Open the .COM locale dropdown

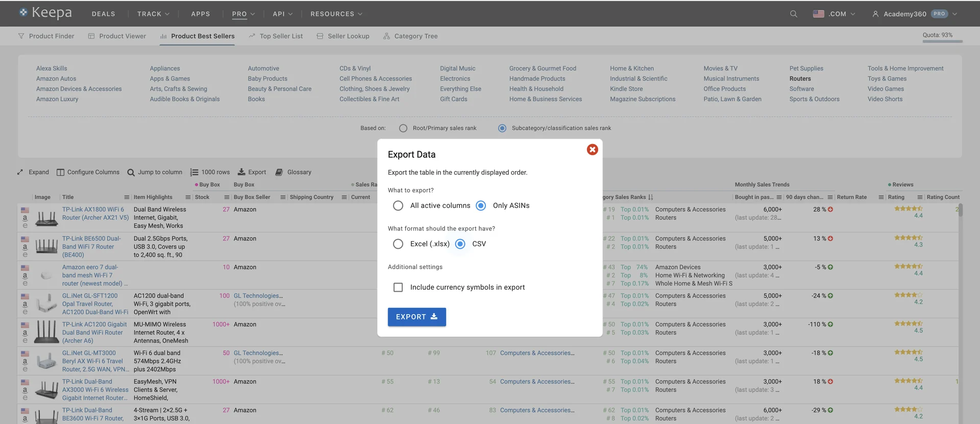[x=834, y=14]
